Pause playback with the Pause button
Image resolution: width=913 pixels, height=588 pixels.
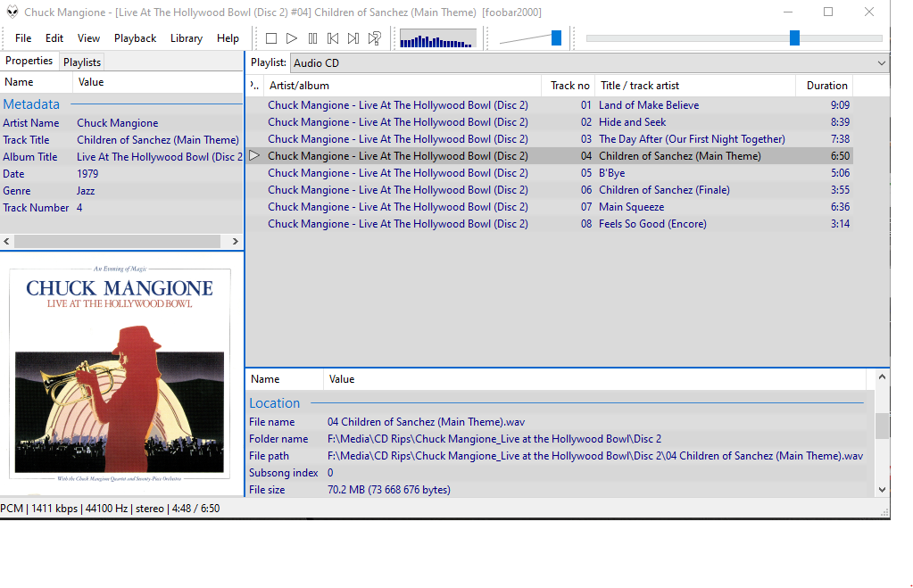click(x=312, y=38)
